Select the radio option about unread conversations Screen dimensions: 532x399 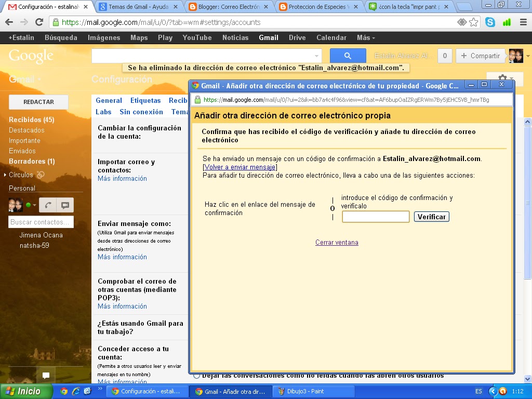click(196, 376)
